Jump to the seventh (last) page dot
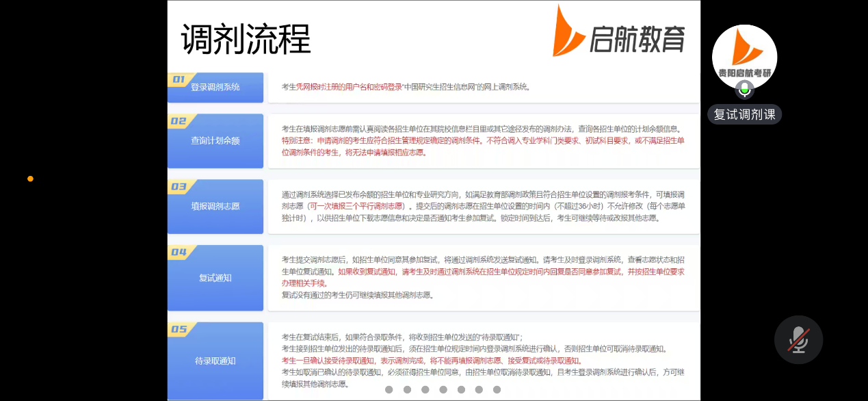The image size is (868, 401). point(497,389)
